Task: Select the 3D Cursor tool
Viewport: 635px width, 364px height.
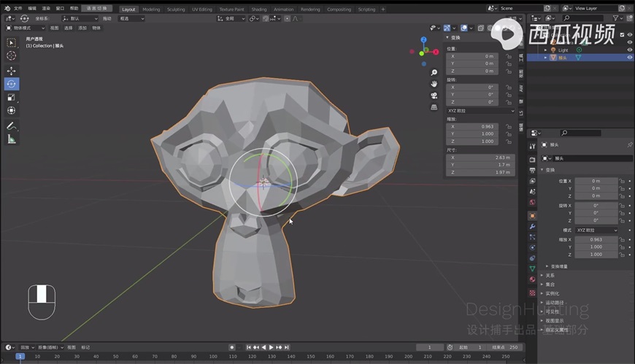Action: 12,55
